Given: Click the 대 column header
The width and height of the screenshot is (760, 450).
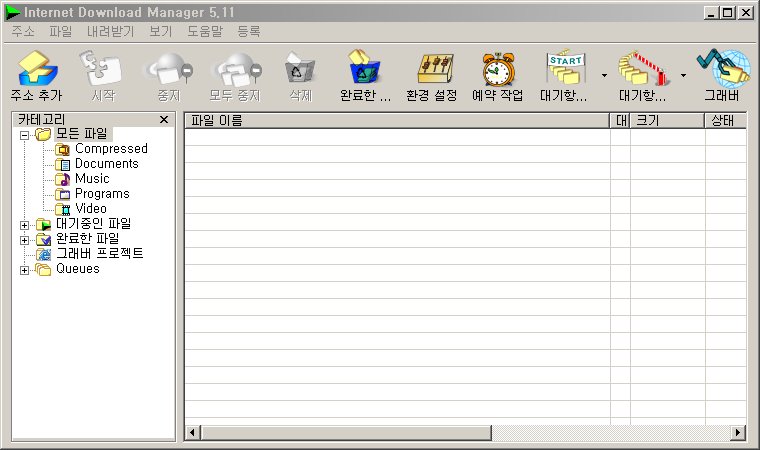Looking at the screenshot, I should (x=620, y=120).
